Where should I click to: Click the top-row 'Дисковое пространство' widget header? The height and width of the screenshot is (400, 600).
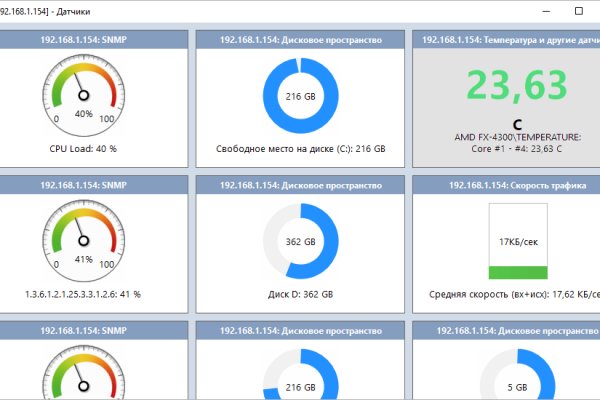tap(300, 40)
